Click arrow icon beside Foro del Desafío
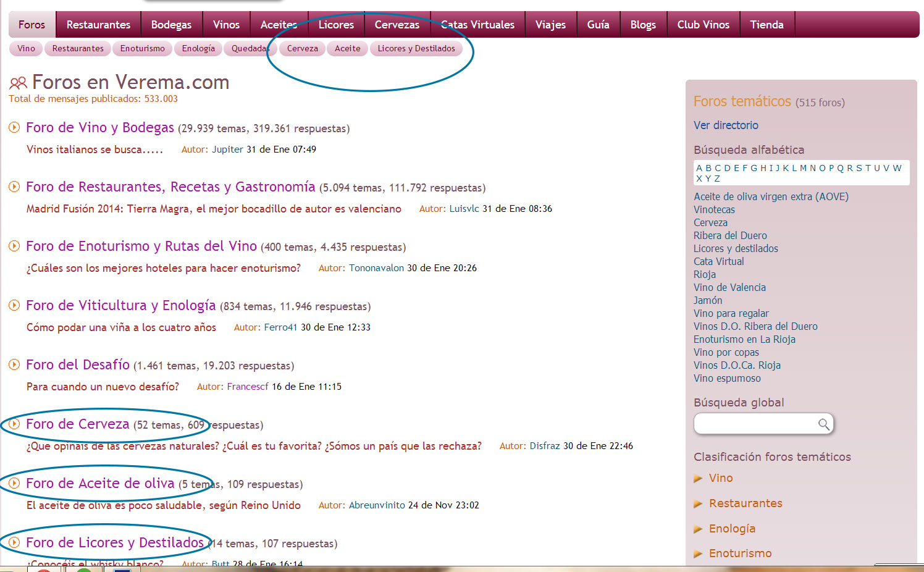Screen dimensions: 924x572 tap(14, 365)
